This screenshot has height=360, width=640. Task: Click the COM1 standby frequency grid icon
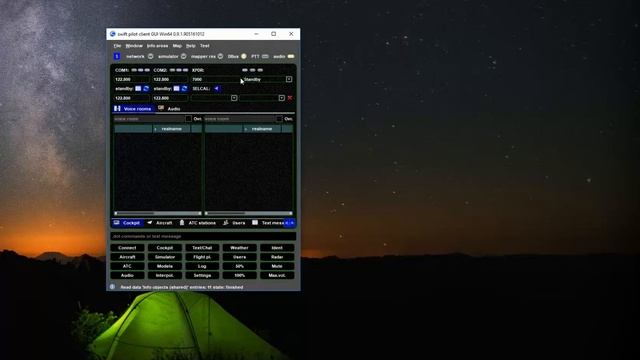pos(138,89)
